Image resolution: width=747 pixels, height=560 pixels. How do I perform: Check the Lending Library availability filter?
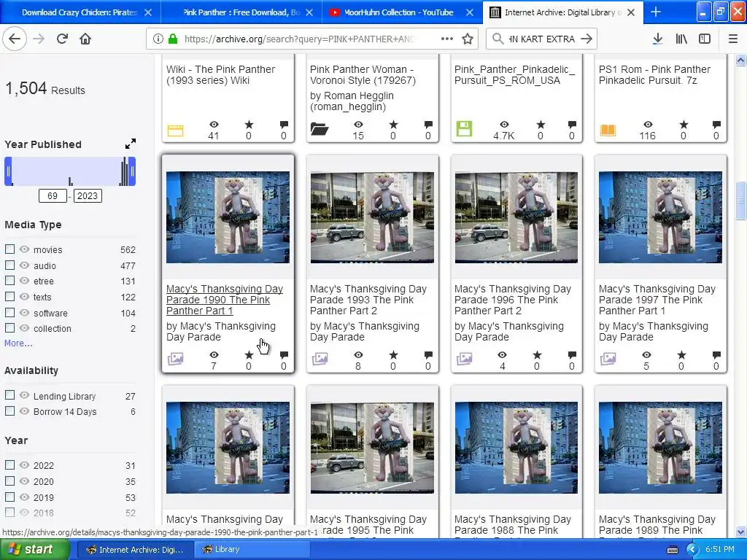pos(9,395)
